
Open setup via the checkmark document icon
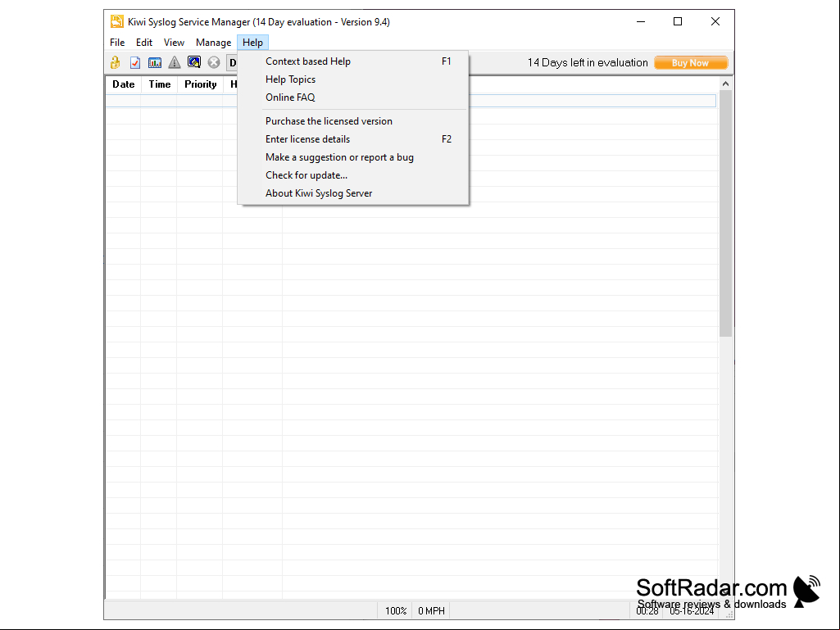pyautogui.click(x=135, y=63)
